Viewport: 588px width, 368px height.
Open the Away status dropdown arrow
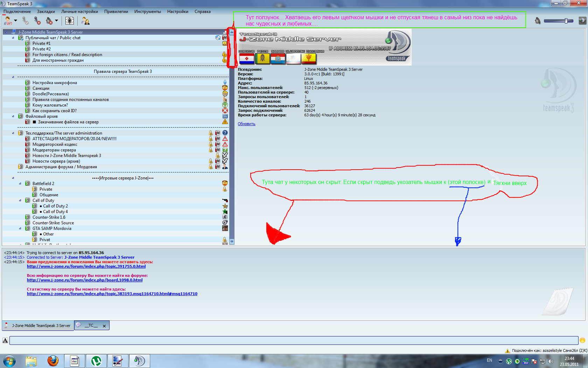coord(15,21)
